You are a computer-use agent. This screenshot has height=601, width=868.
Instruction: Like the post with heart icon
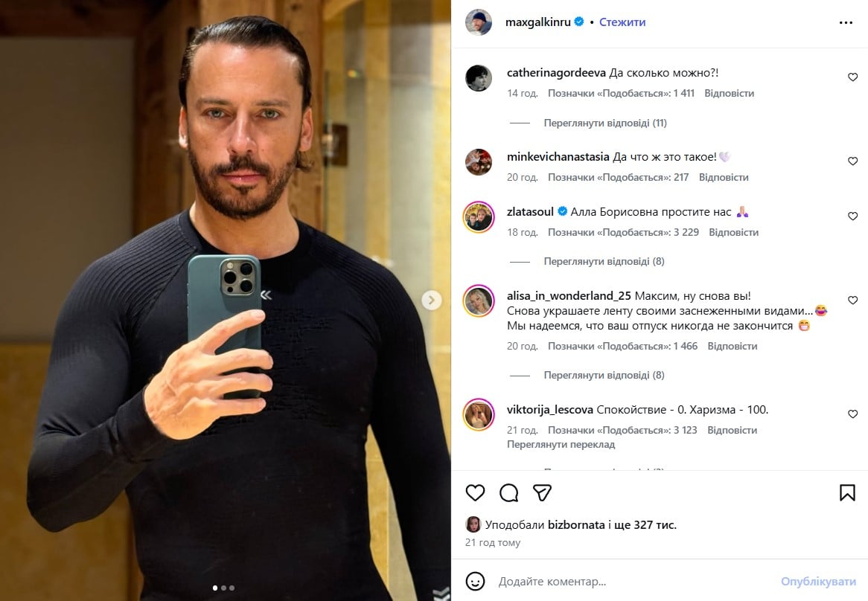coord(475,492)
